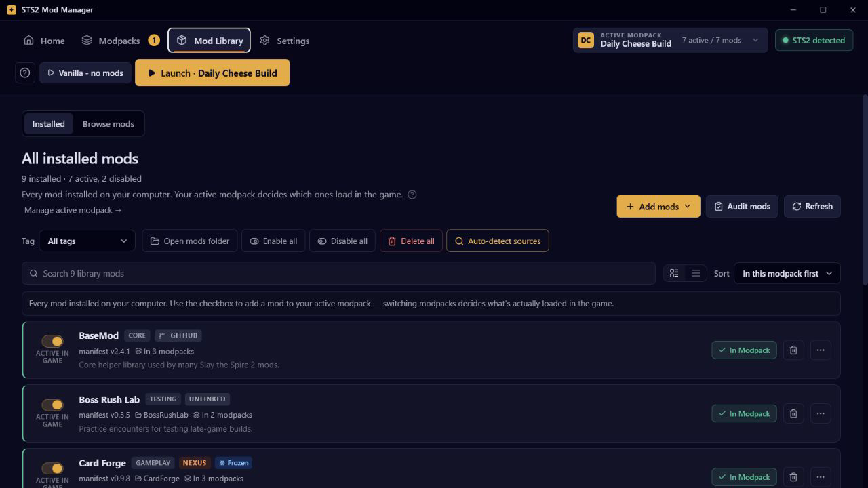Image resolution: width=868 pixels, height=488 pixels.
Task: Click the Frozen badge on Card Forge
Action: (233, 463)
